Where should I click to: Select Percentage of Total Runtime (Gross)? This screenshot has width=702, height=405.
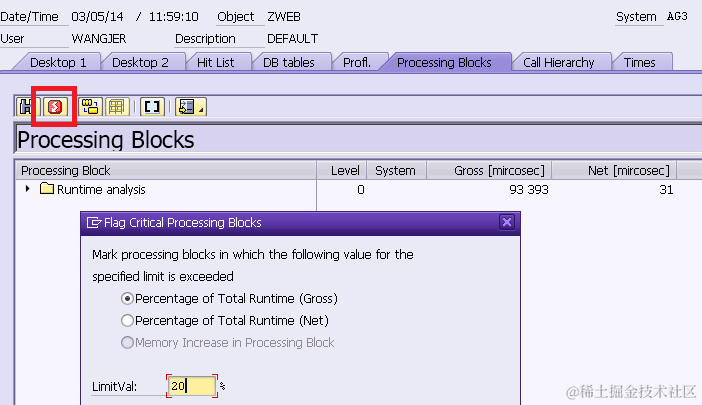(127, 298)
